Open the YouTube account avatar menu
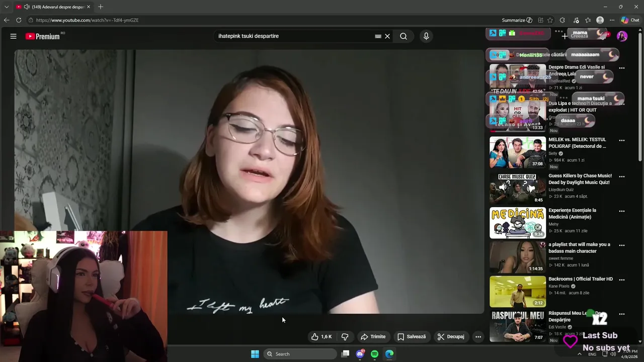644x362 pixels. click(622, 36)
